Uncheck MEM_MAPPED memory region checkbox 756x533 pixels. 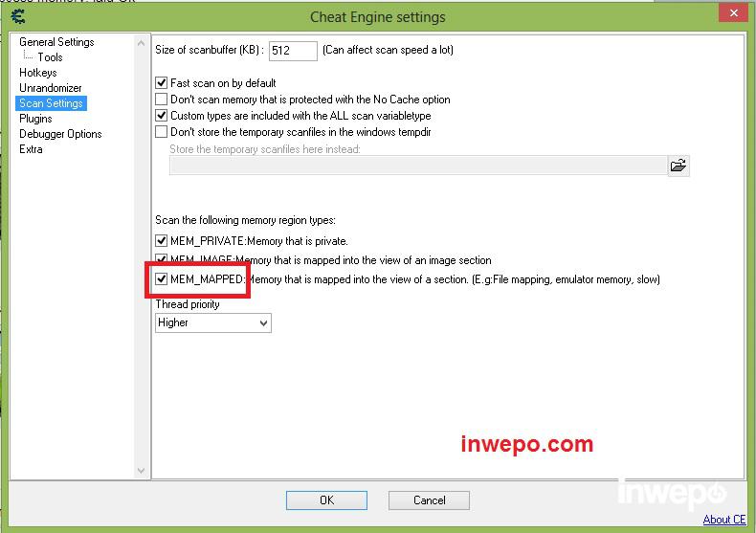[x=161, y=279]
